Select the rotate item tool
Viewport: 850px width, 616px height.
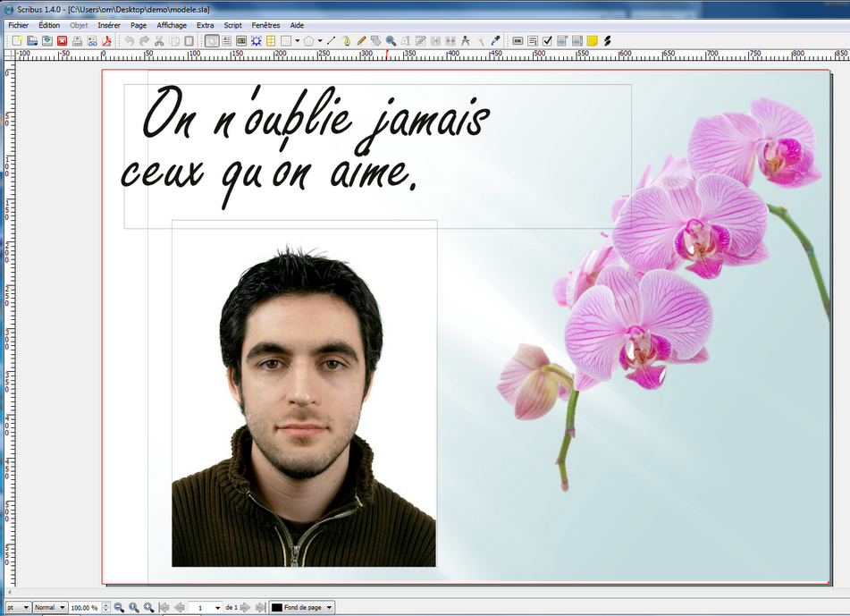375,40
